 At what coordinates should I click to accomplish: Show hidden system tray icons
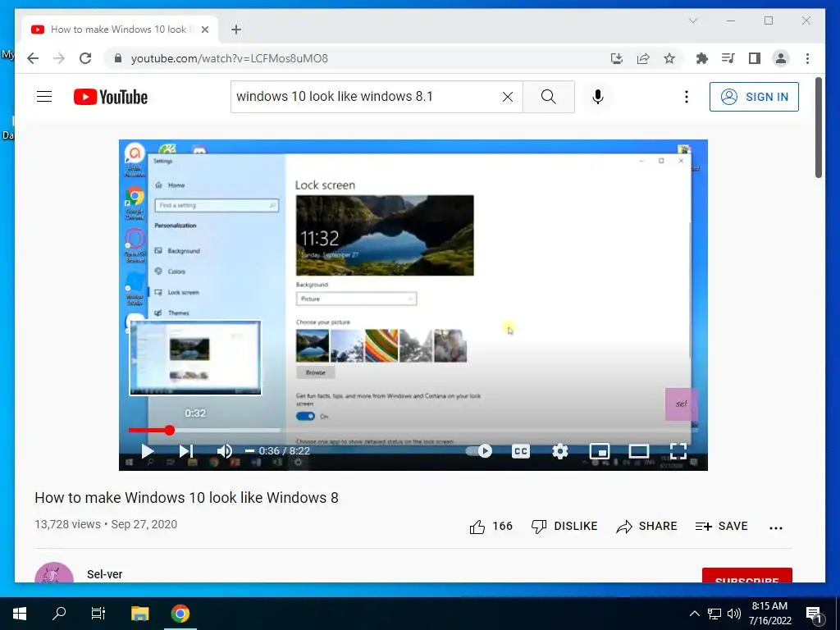[694, 614]
